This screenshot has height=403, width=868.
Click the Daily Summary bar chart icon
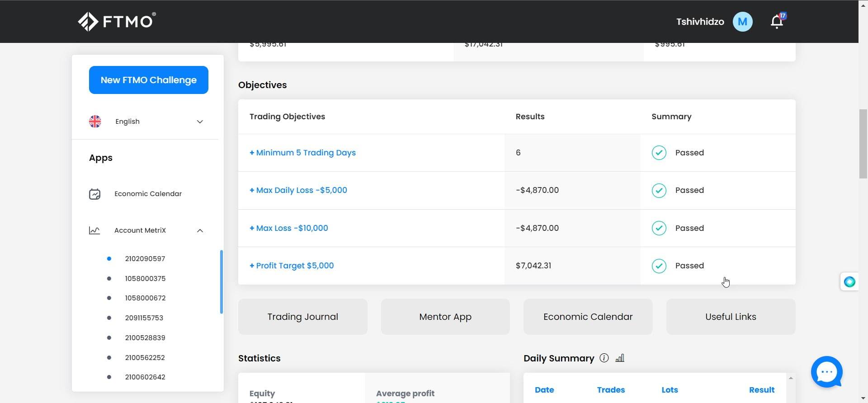(620, 358)
